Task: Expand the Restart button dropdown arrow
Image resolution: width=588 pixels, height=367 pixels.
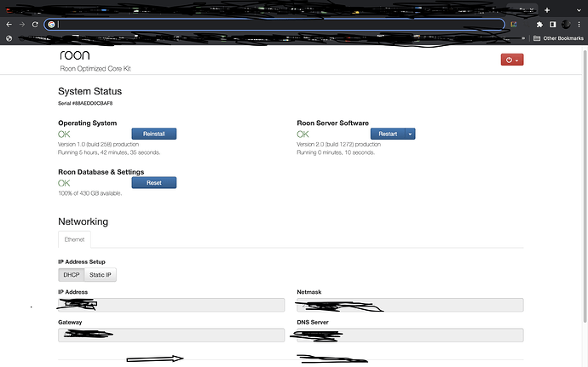Action: [410, 134]
